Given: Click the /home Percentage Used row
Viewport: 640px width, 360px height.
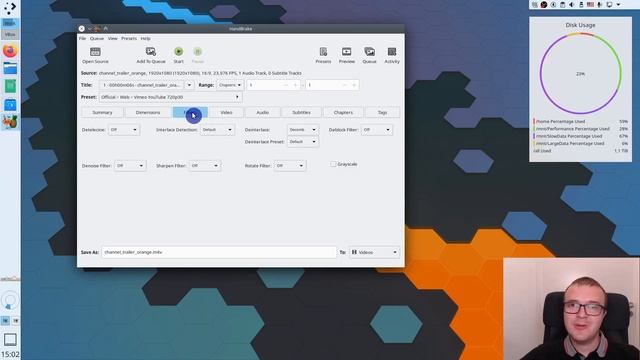Looking at the screenshot, I should point(580,121).
